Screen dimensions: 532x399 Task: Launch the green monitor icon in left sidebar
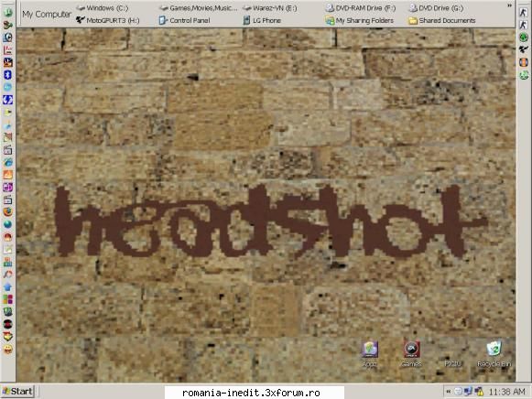coord(8,311)
